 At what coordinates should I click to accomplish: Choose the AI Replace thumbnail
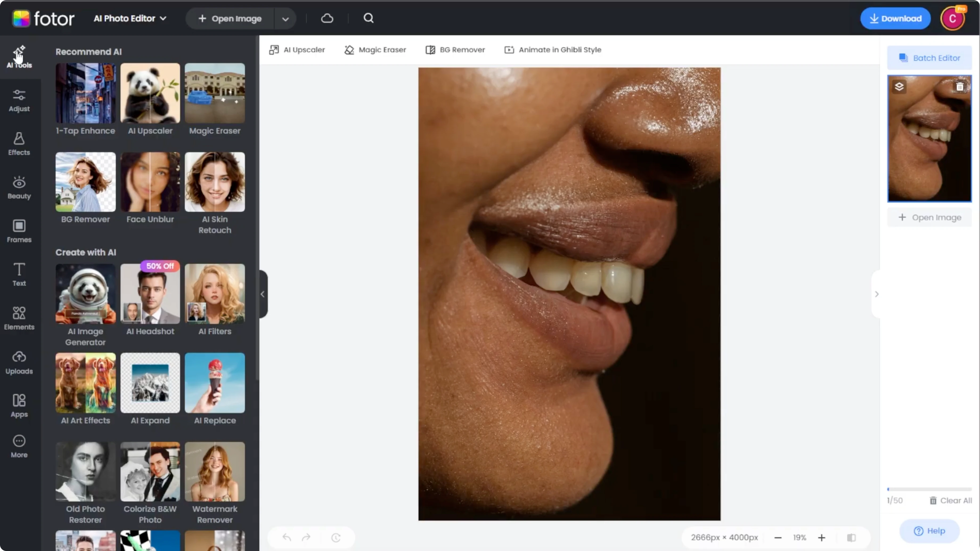click(x=215, y=383)
